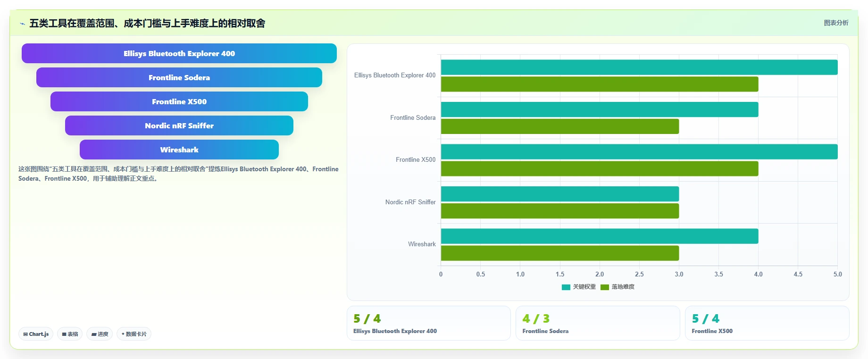Click the small blue icon beside the card title
Viewport: 868px width, 359px height.
tap(22, 24)
